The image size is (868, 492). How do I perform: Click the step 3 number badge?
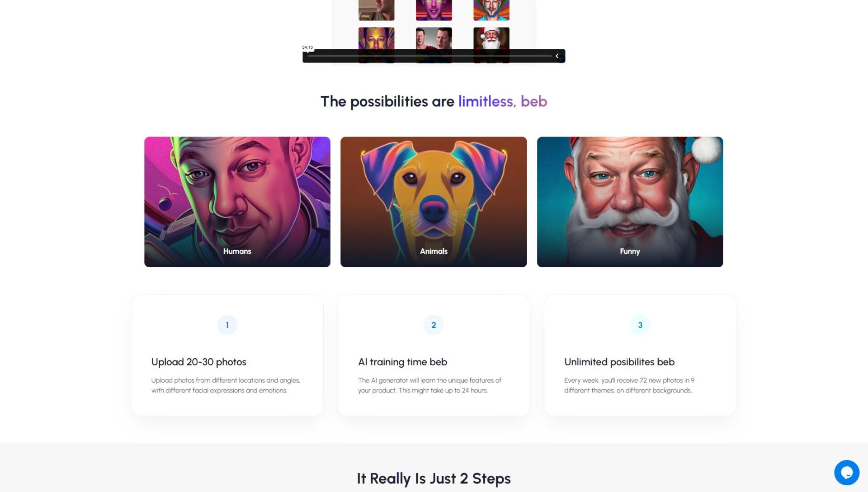click(x=640, y=325)
